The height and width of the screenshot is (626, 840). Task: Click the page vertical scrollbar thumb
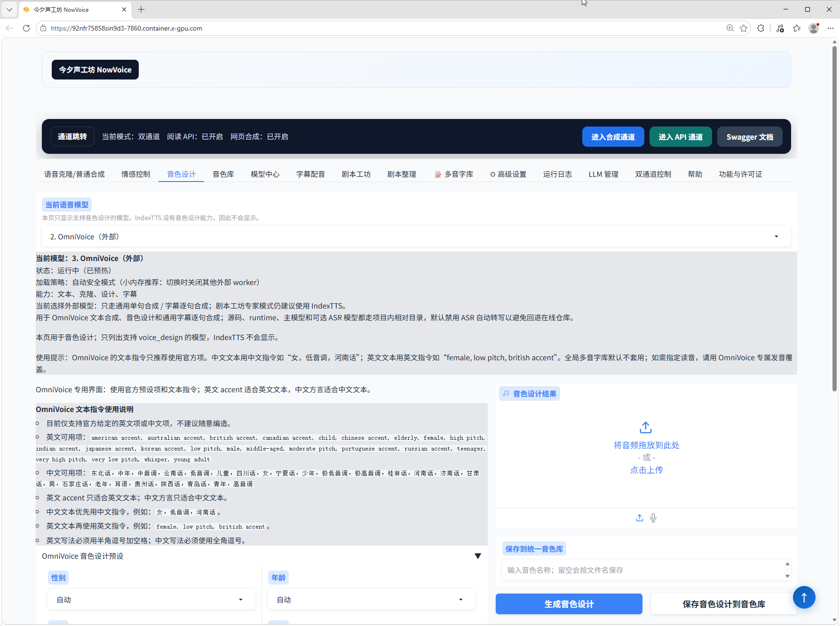[x=835, y=219]
